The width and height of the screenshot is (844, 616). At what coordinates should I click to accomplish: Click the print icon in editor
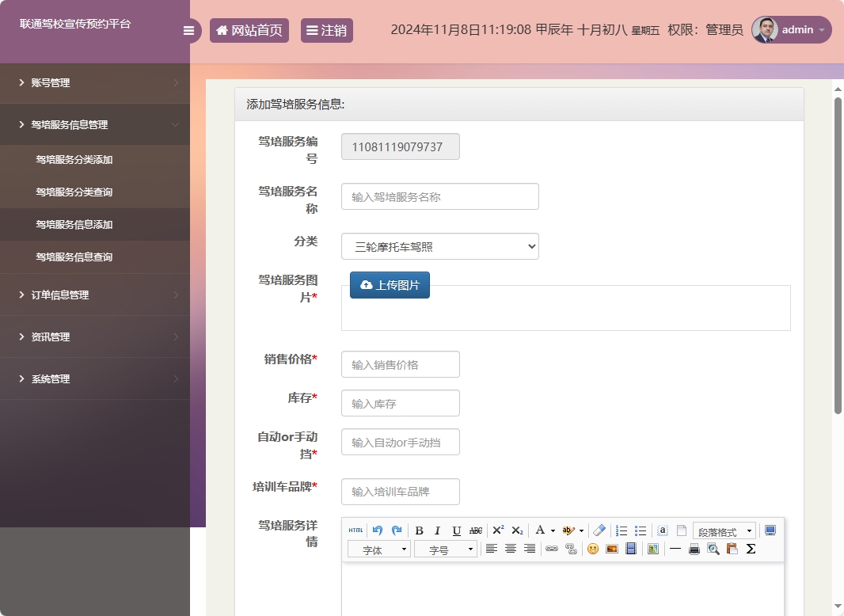(694, 549)
